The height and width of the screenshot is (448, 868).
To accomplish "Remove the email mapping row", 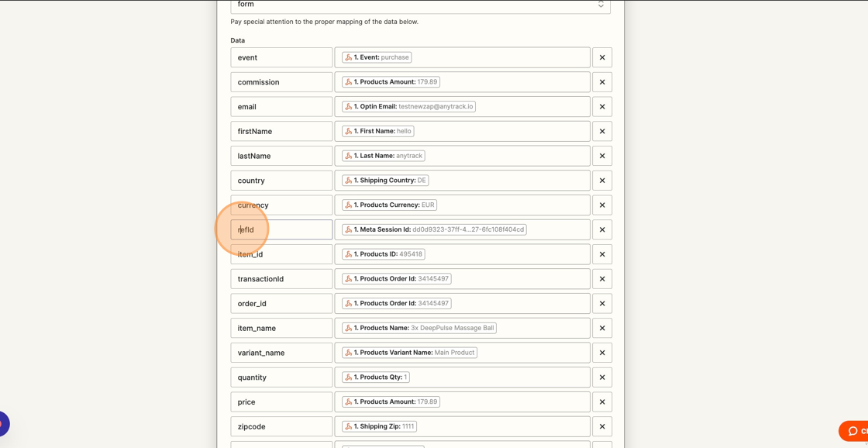I will coord(601,106).
